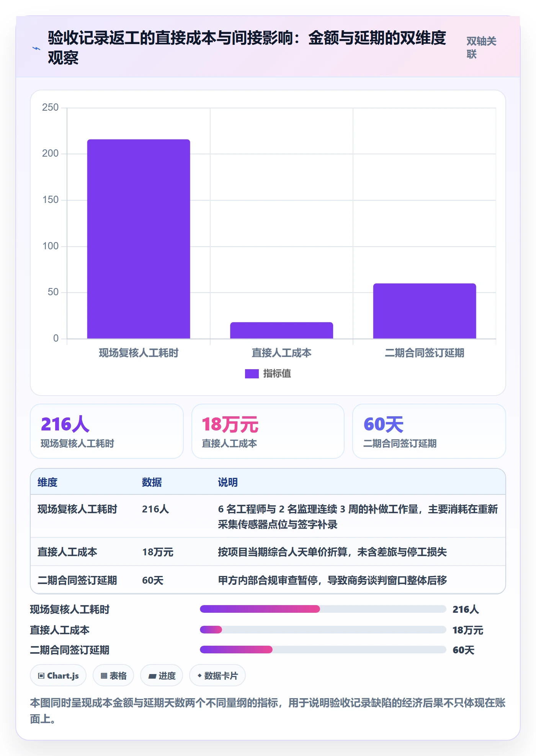Screen dimensions: 536x756
Task: Select the 进度 tag chip
Action: pyautogui.click(x=162, y=676)
